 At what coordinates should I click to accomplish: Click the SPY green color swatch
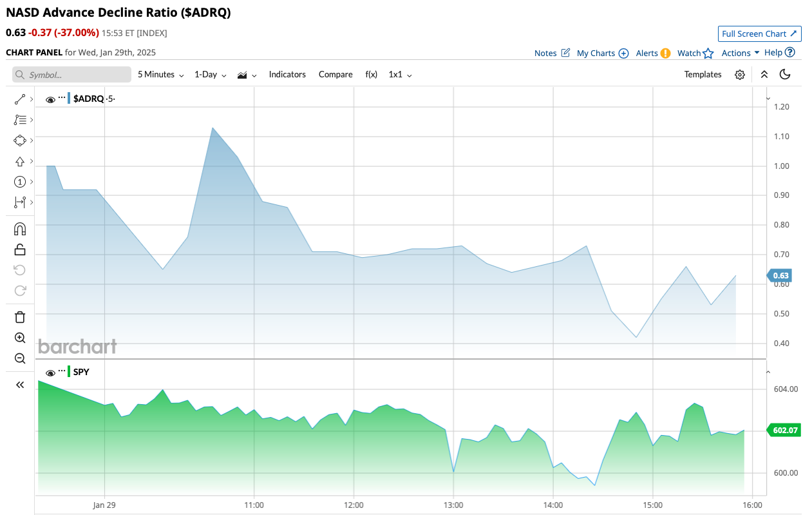69,372
